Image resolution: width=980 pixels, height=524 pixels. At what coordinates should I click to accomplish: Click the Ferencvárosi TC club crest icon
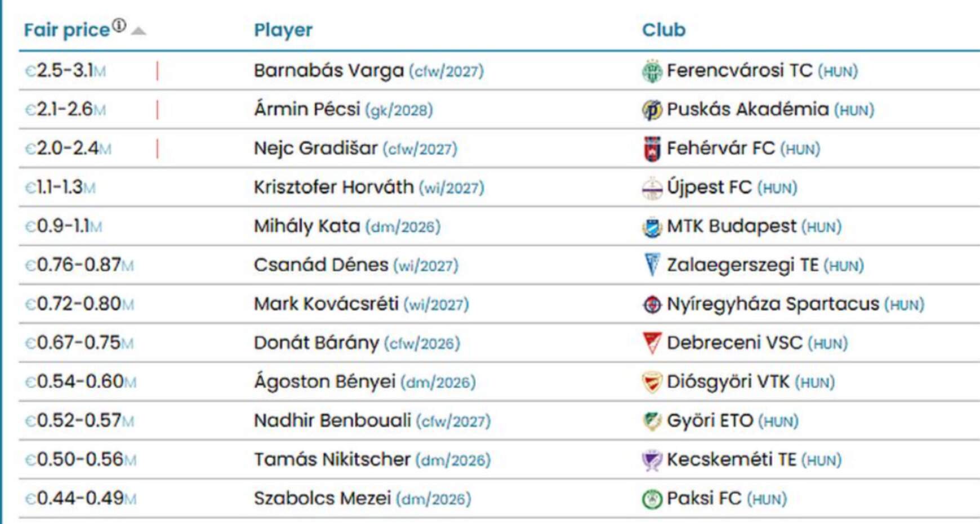pyautogui.click(x=652, y=71)
